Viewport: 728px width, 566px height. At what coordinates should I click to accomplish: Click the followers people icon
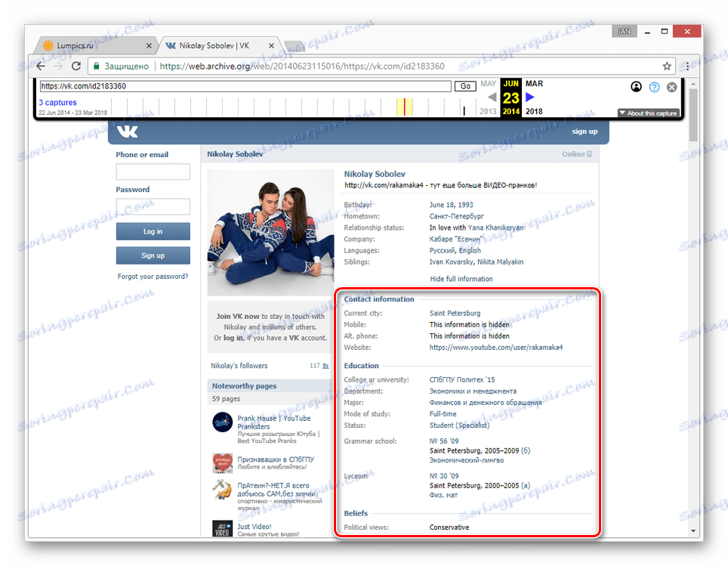325,366
